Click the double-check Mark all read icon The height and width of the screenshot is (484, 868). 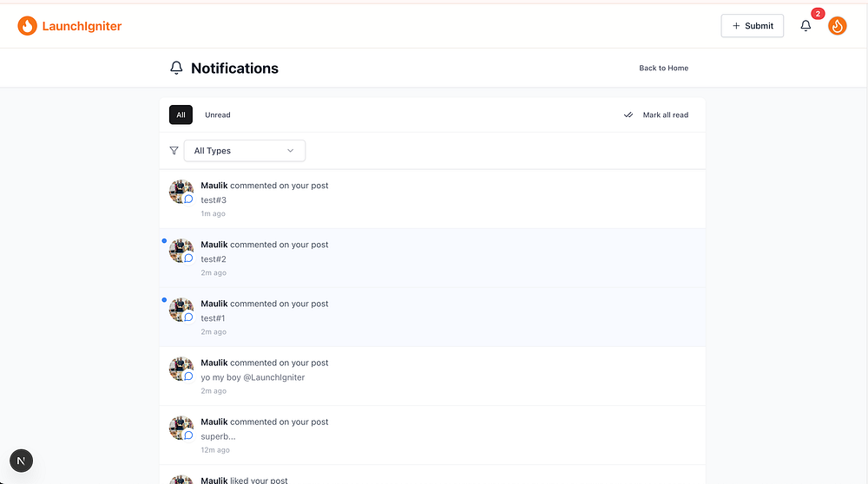628,114
